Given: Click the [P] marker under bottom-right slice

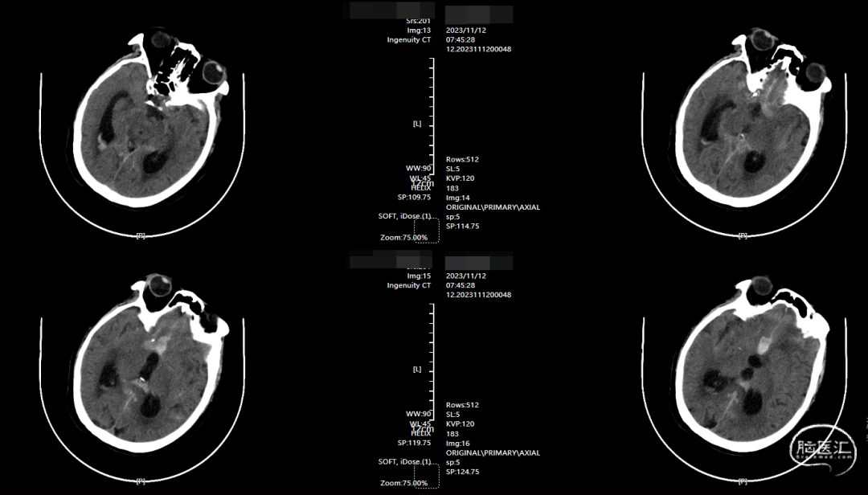Looking at the screenshot, I should (x=742, y=481).
